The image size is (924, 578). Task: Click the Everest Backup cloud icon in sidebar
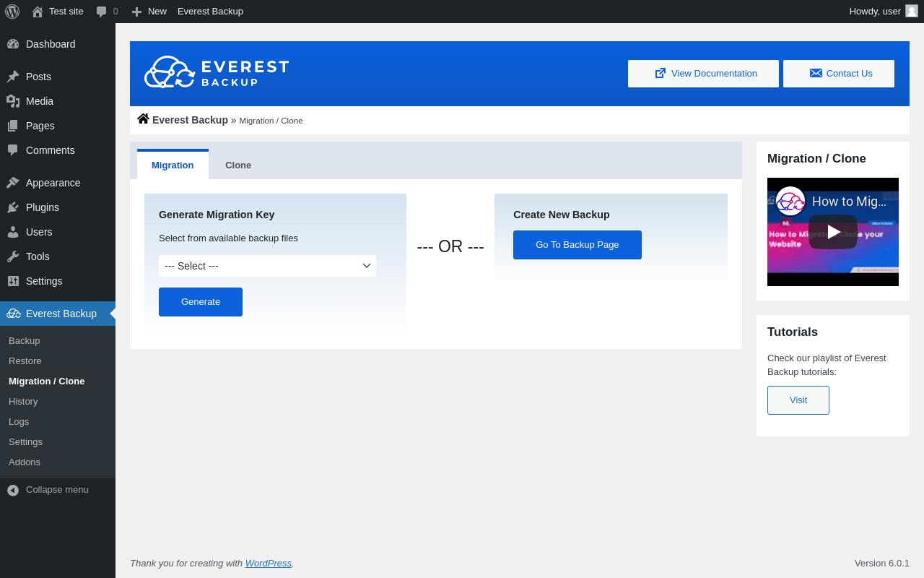point(14,314)
